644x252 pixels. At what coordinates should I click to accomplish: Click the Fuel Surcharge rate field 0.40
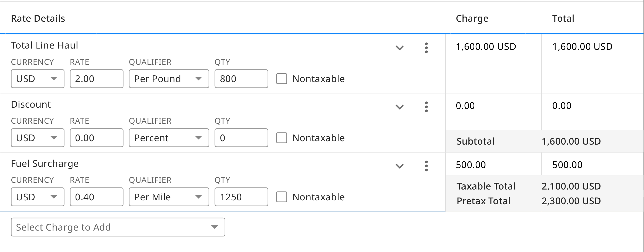click(97, 197)
